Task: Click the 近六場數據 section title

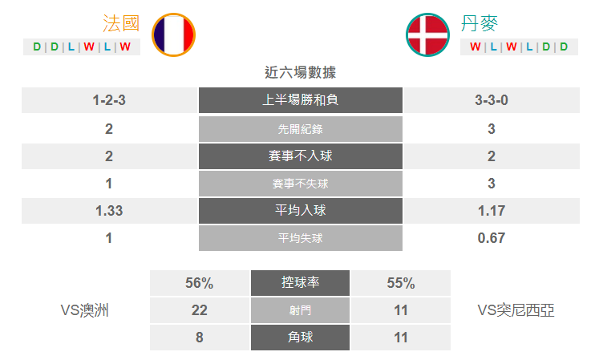Action: (300, 72)
